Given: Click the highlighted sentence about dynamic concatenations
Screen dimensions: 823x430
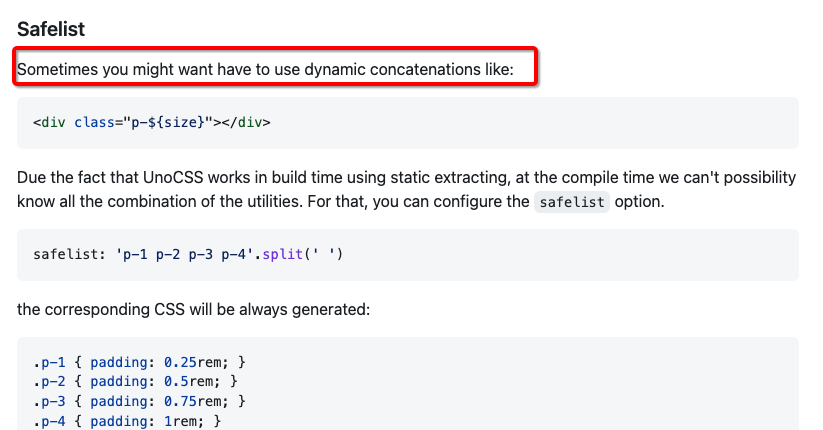Looking at the screenshot, I should tap(265, 70).
